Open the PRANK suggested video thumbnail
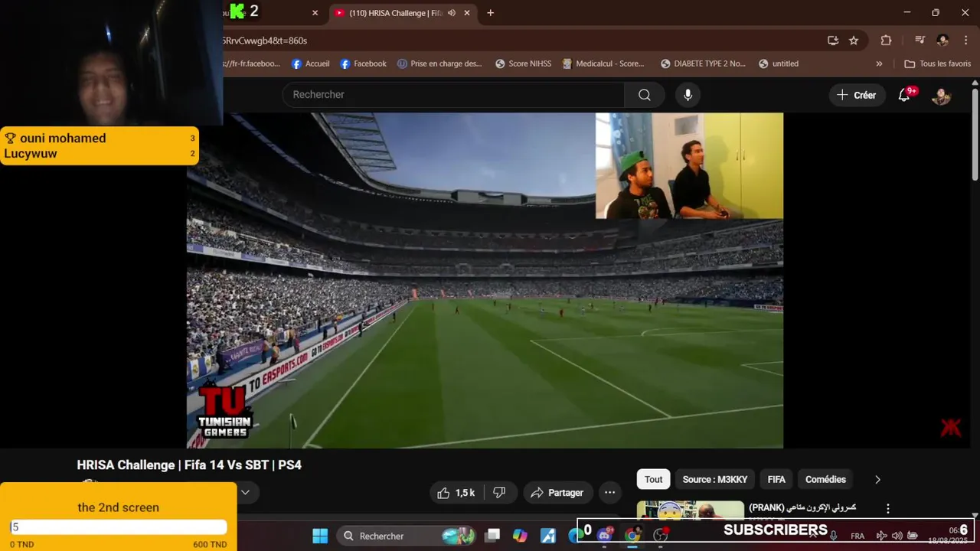 click(x=691, y=511)
